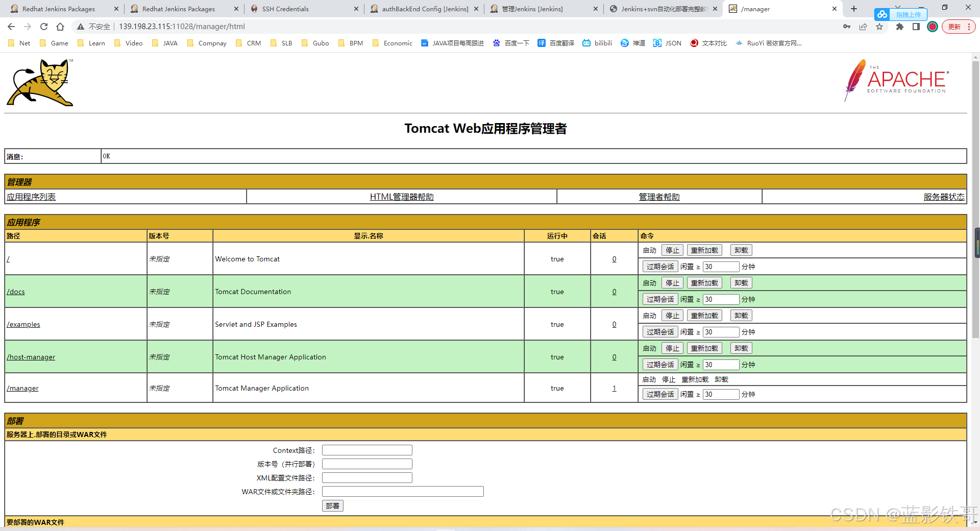Open the saved password key icon
980x531 pixels.
847,27
